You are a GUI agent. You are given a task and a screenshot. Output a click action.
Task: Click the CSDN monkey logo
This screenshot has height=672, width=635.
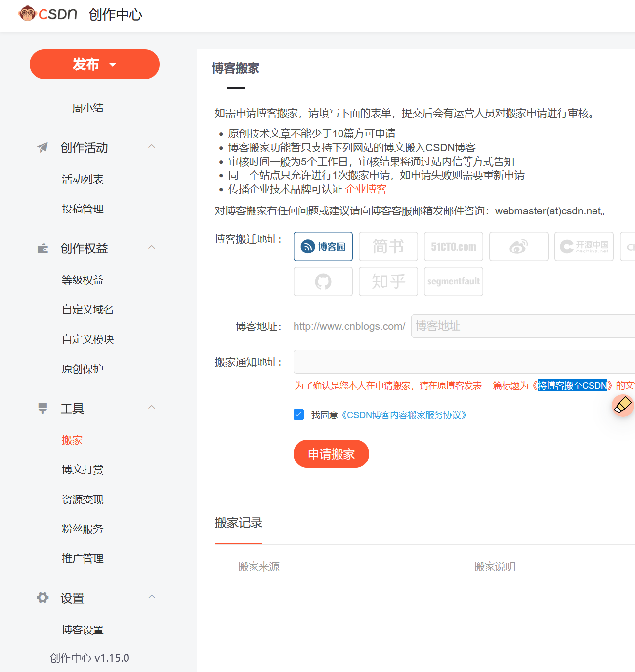47,14
